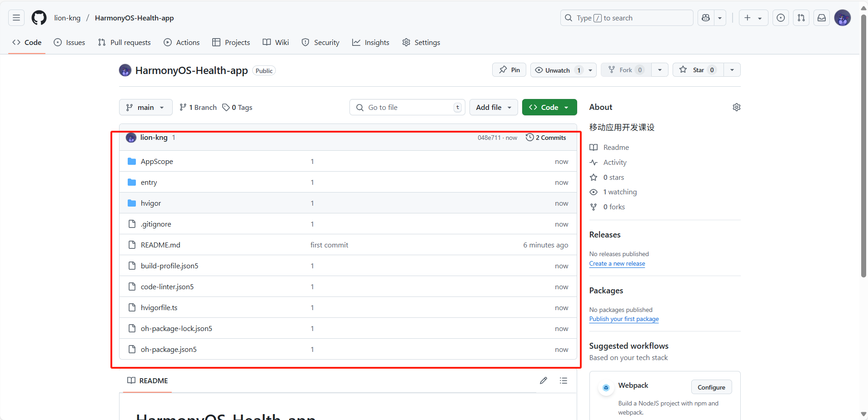868x420 pixels.
Task: Open the main branch selector
Action: [145, 107]
